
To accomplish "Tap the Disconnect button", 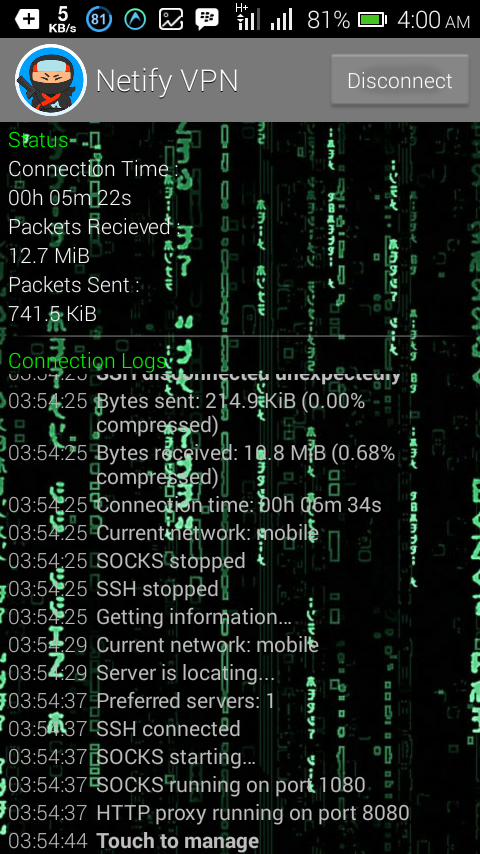I will (400, 80).
